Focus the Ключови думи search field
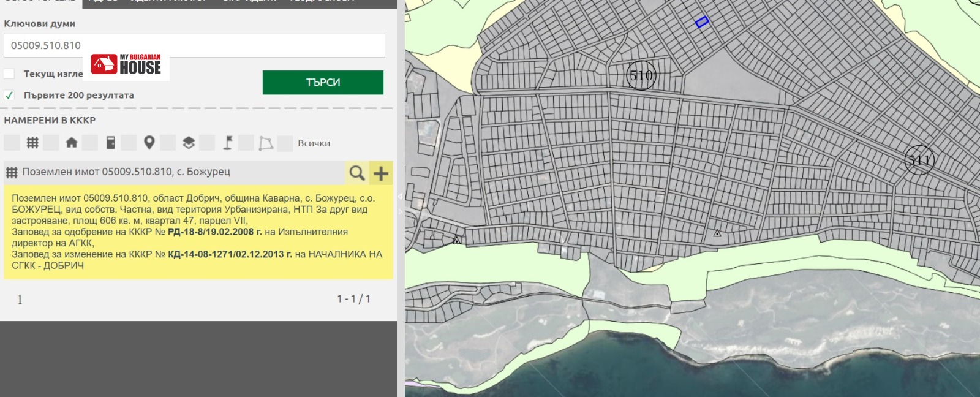Image resolution: width=980 pixels, height=397 pixels. point(194,46)
